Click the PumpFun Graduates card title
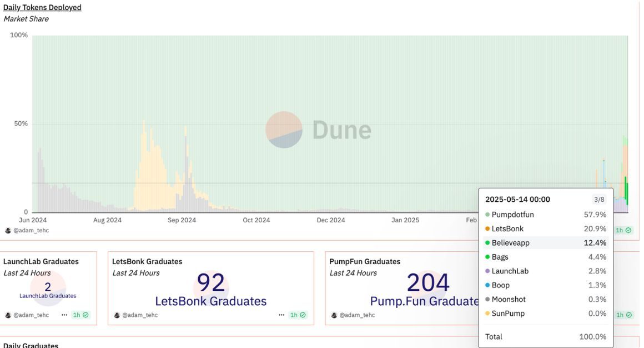Viewport: 644px width, 348px height. 365,262
